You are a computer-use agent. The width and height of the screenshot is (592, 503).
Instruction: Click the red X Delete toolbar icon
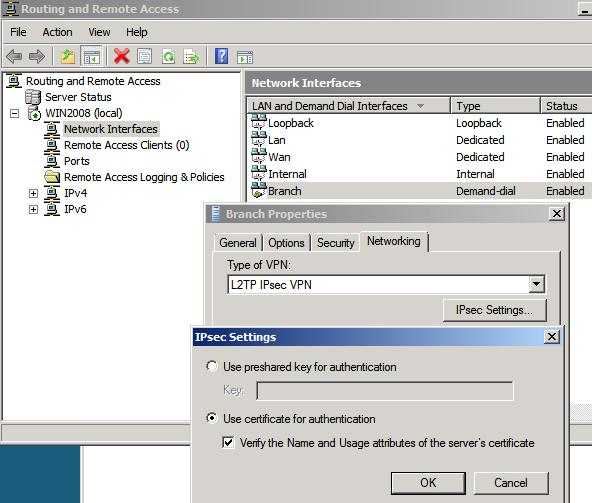[x=122, y=56]
